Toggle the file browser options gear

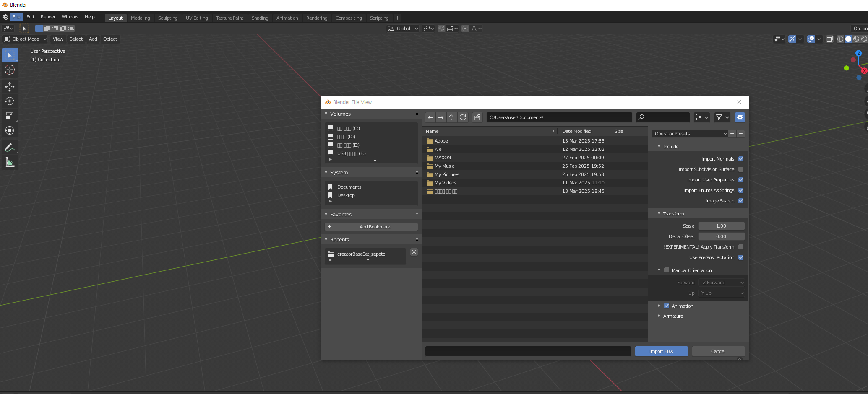(740, 117)
